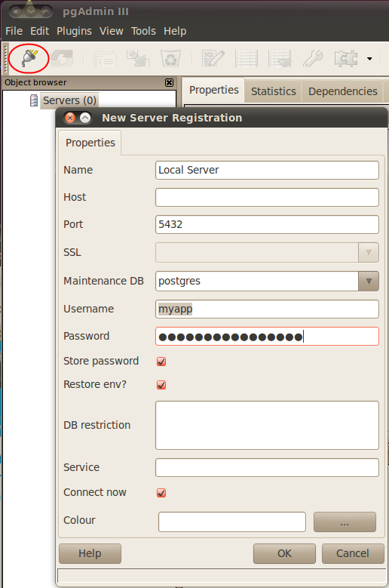Click the Drop object trash icon
Image resolution: width=389 pixels, height=588 pixels.
pyautogui.click(x=170, y=59)
